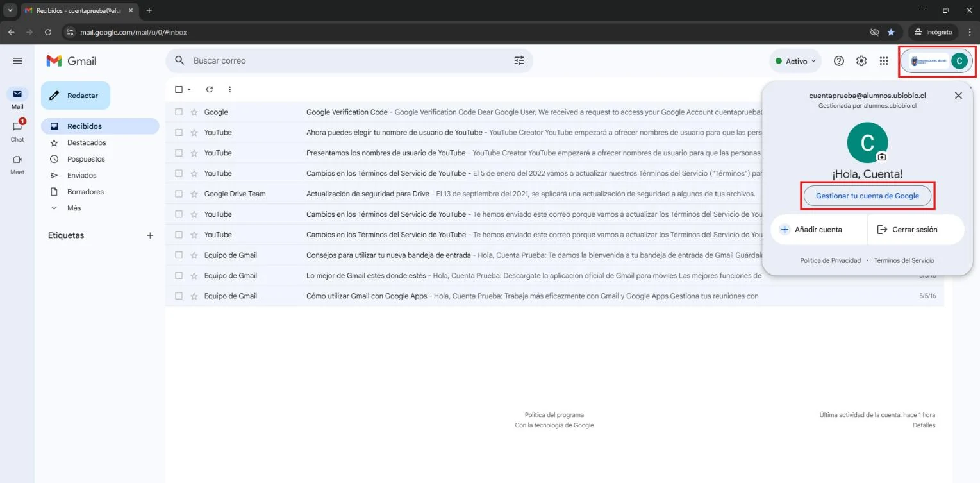
Task: Open the main menu hamburger icon
Action: pyautogui.click(x=17, y=61)
